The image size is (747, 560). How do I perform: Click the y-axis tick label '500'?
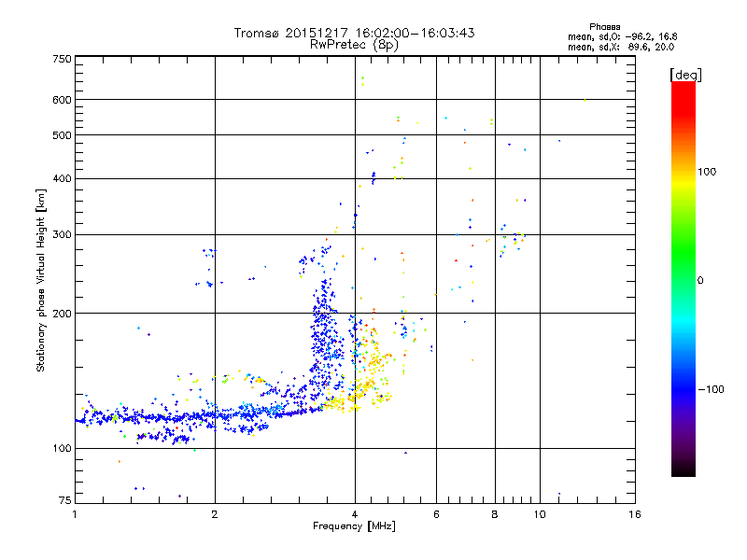(62, 135)
